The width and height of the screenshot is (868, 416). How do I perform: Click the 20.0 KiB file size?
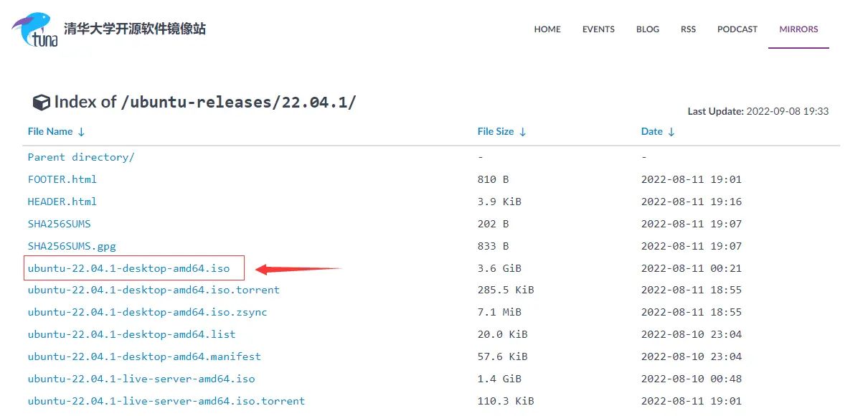[x=503, y=334]
